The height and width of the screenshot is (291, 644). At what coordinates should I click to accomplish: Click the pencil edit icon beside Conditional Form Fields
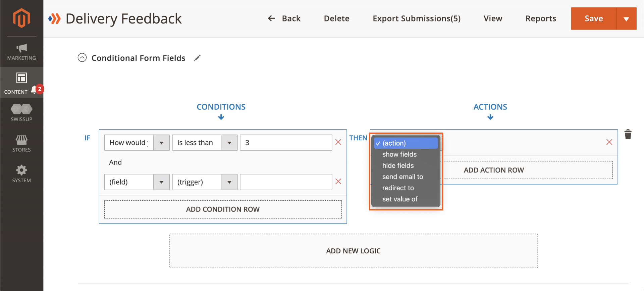(198, 58)
